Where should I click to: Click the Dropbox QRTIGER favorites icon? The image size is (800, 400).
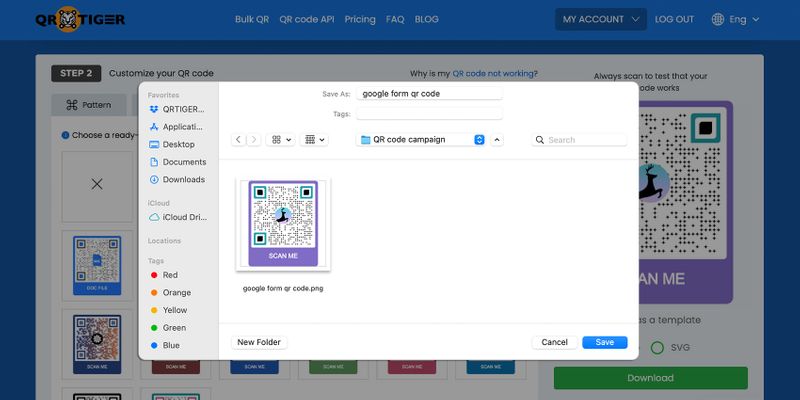[154, 109]
